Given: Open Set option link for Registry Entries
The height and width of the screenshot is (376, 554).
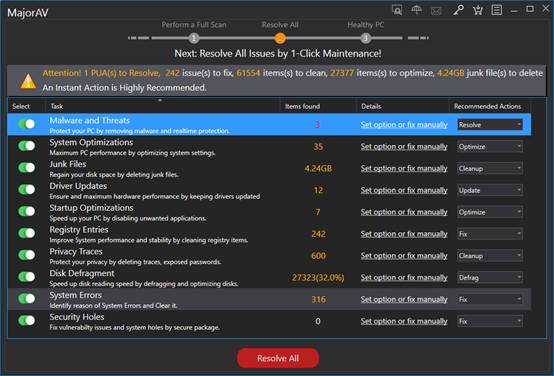Looking at the screenshot, I should click(x=404, y=234).
